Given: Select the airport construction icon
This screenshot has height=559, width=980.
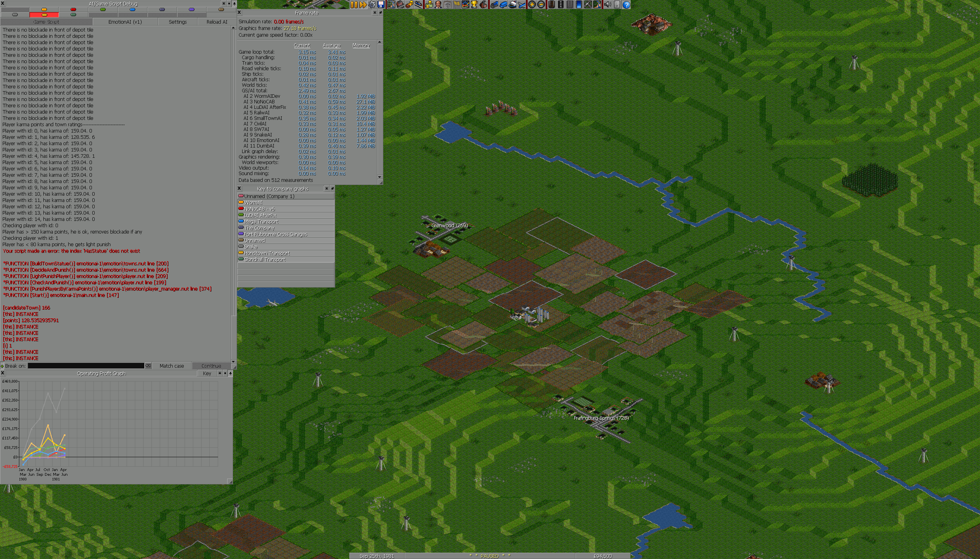Looking at the screenshot, I should pos(588,5).
